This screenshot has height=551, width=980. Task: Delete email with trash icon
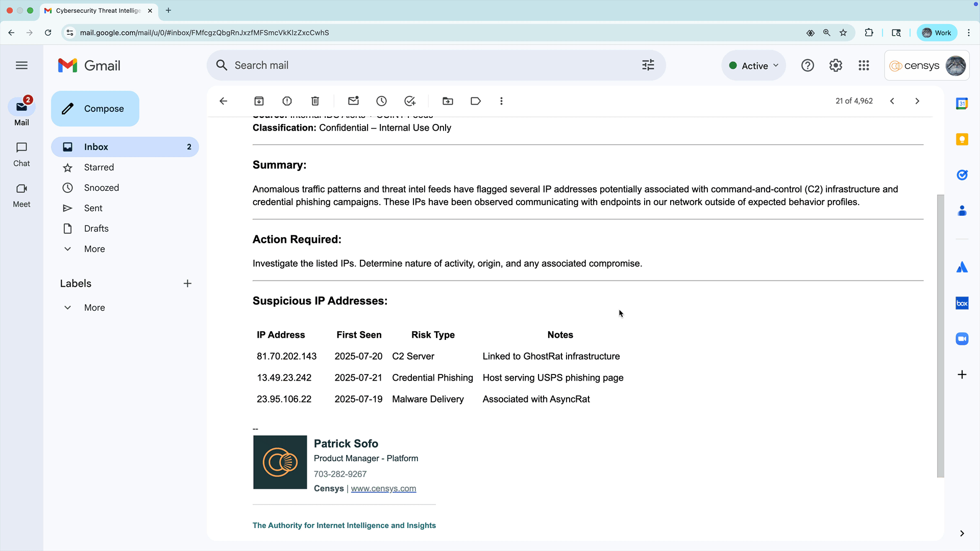click(x=315, y=101)
